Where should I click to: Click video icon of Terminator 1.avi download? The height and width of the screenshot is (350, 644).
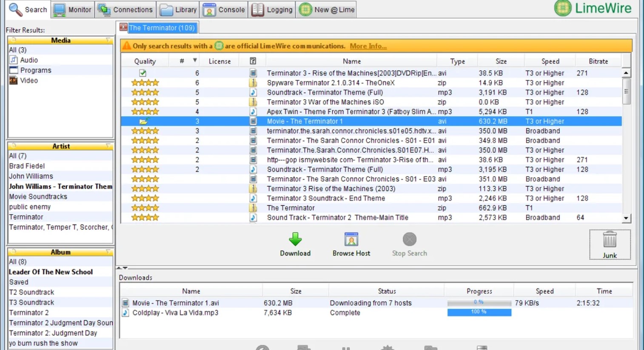pos(125,303)
